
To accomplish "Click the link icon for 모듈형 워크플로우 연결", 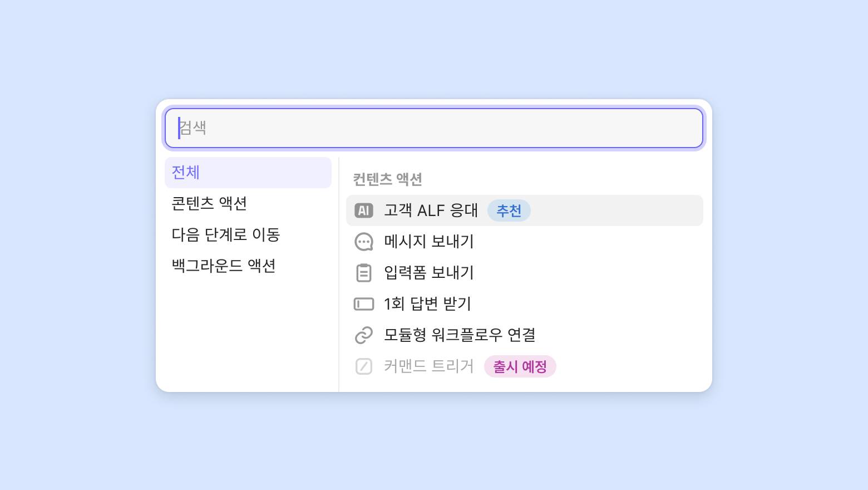I will pyautogui.click(x=364, y=335).
